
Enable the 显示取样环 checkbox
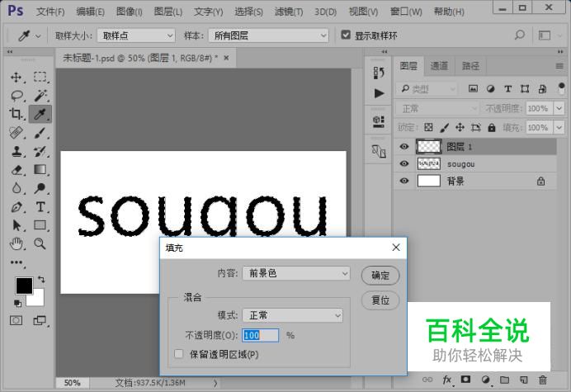[x=346, y=35]
